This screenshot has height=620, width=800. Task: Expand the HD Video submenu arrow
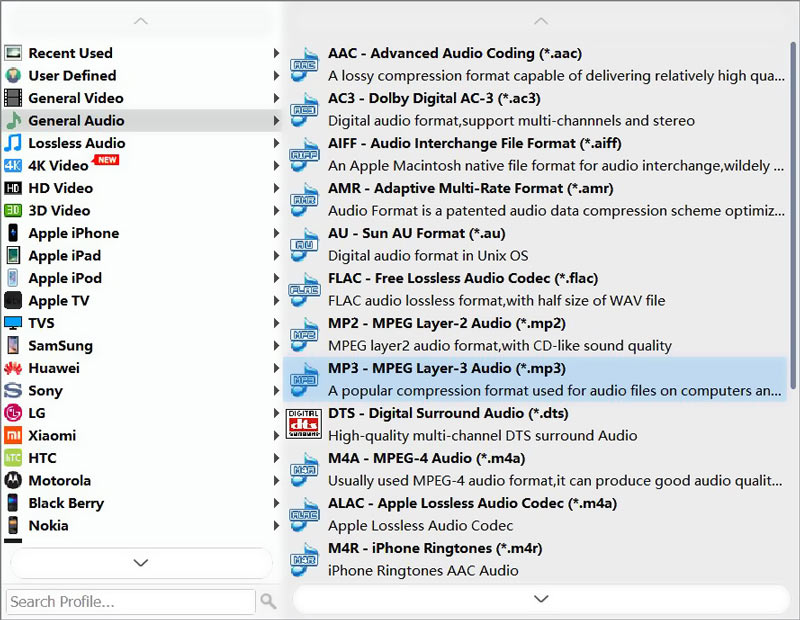click(x=276, y=188)
